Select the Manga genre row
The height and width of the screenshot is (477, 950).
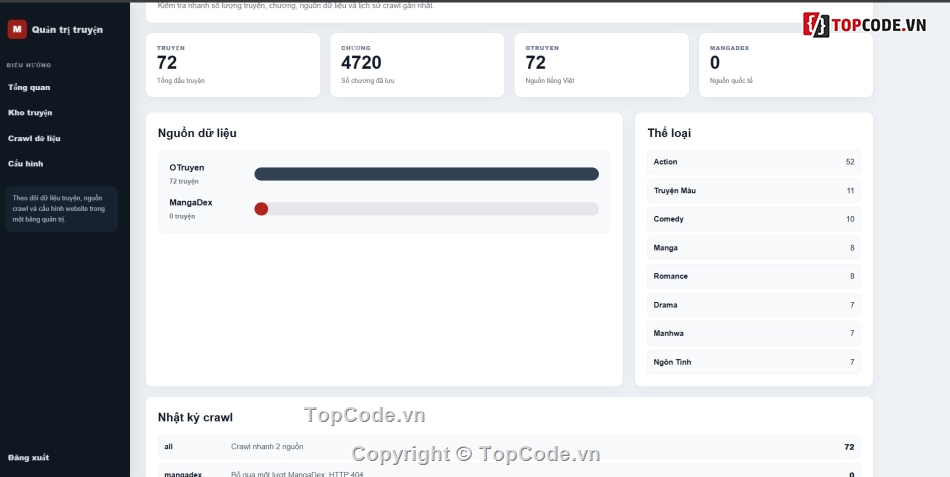coord(754,248)
